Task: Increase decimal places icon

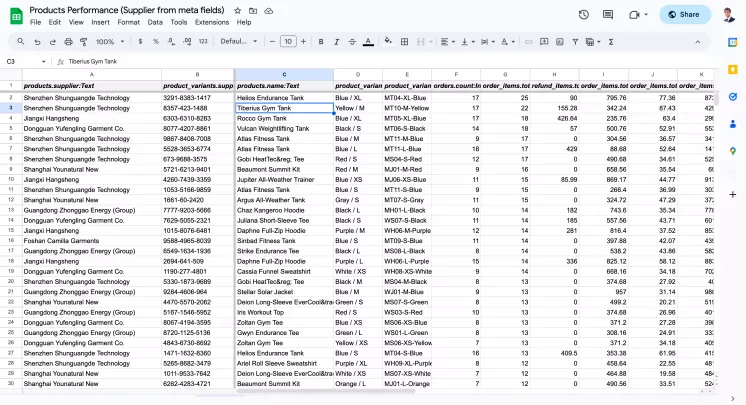Action: coord(187,42)
